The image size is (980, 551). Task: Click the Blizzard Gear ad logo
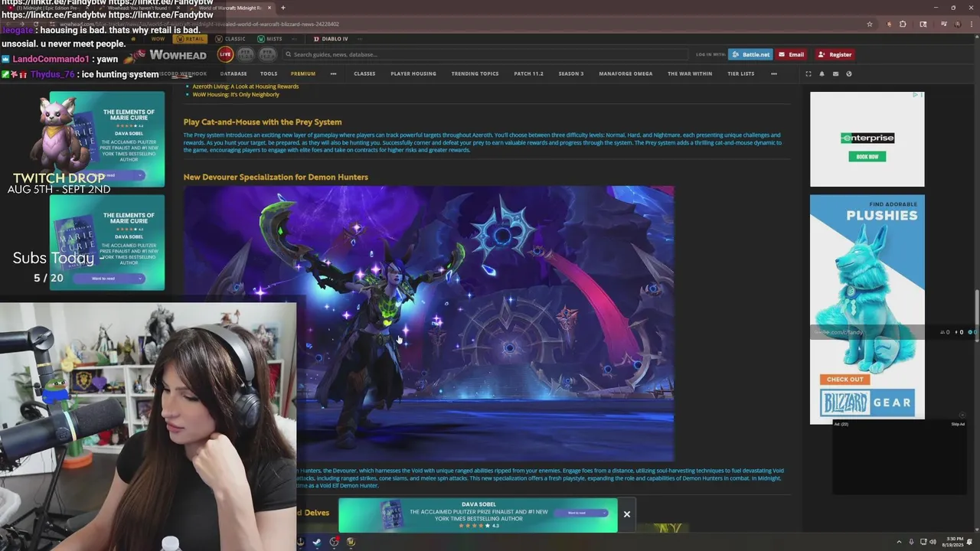(x=867, y=403)
